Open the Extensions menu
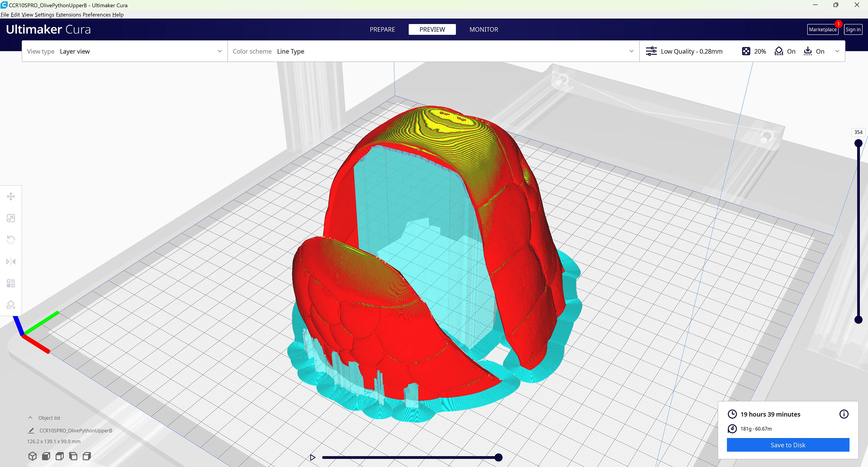This screenshot has width=868, height=467. coord(68,14)
